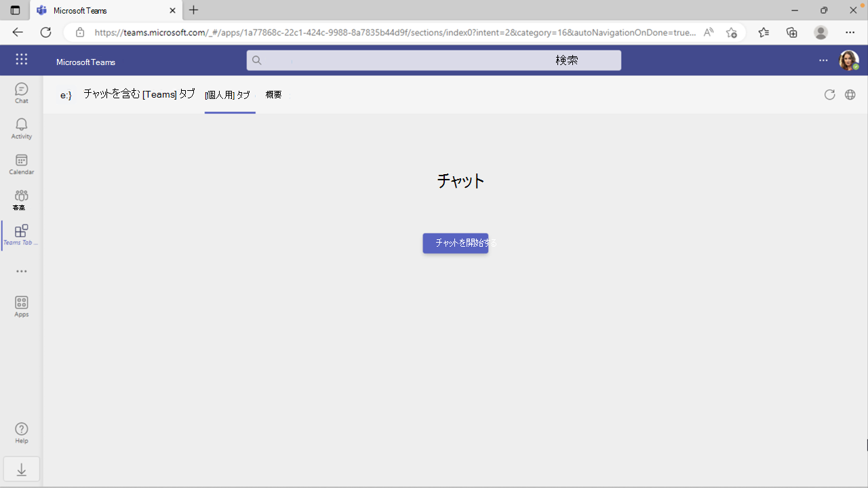Click the チャット heading text

pos(460,181)
